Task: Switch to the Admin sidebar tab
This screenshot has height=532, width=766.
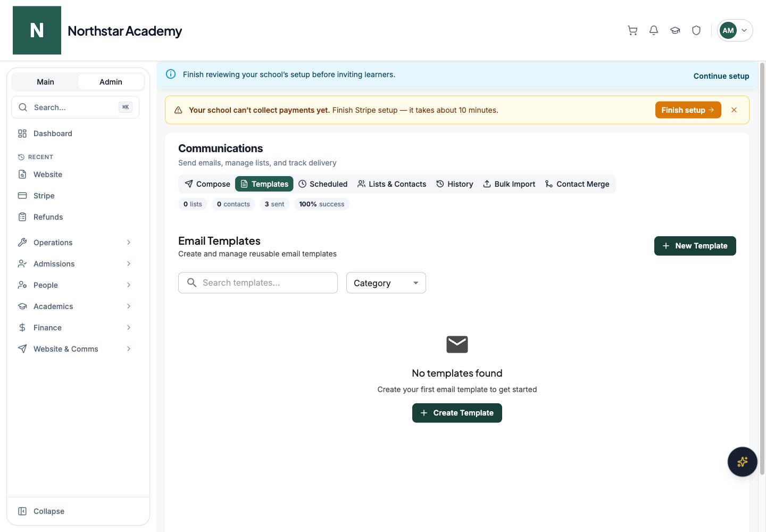Action: point(111,82)
